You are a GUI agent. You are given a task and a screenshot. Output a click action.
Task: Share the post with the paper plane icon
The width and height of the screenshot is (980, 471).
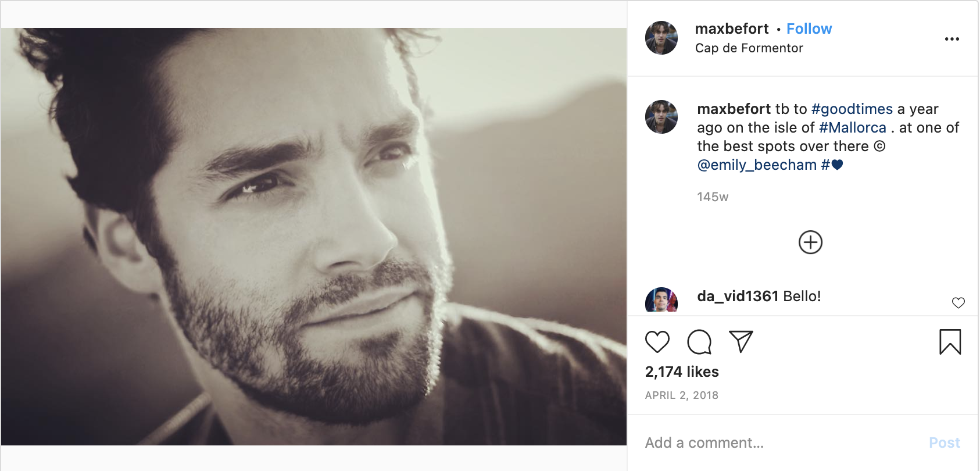point(741,342)
